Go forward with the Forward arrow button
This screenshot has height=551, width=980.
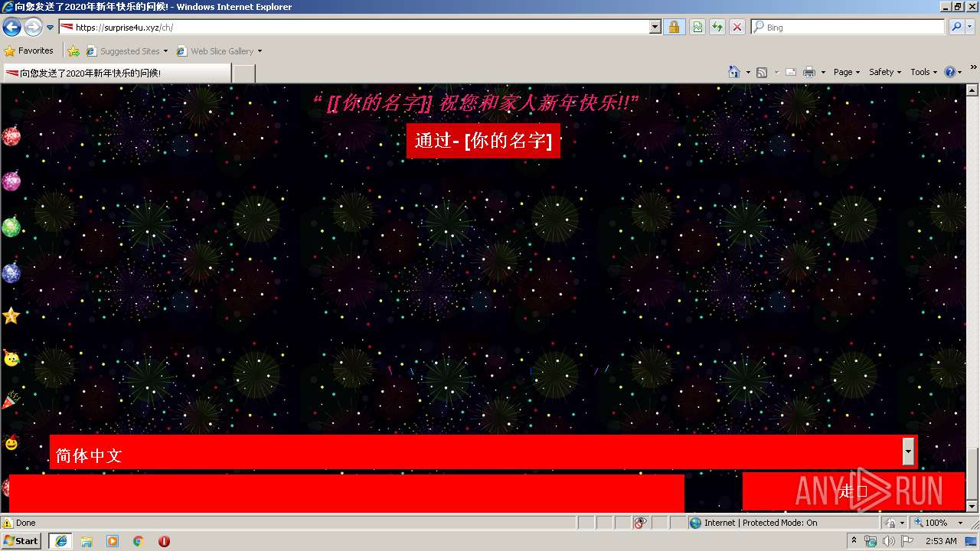point(33,28)
